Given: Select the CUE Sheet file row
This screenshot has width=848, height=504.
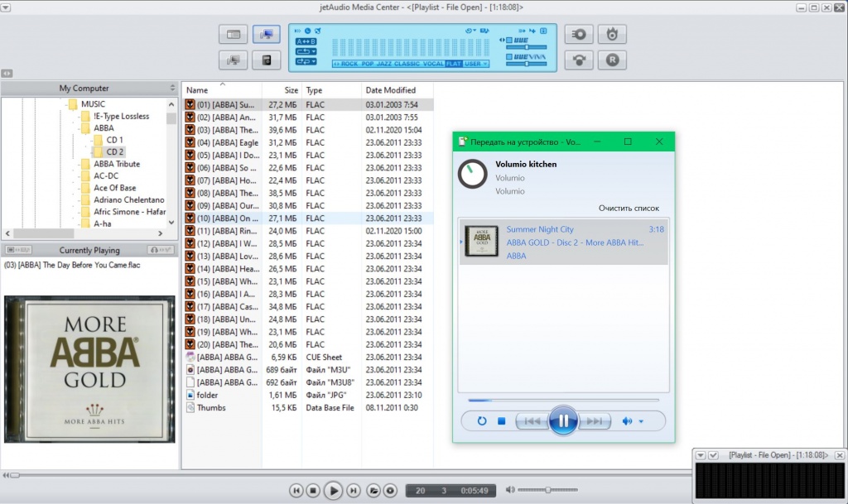Looking at the screenshot, I should (x=308, y=357).
